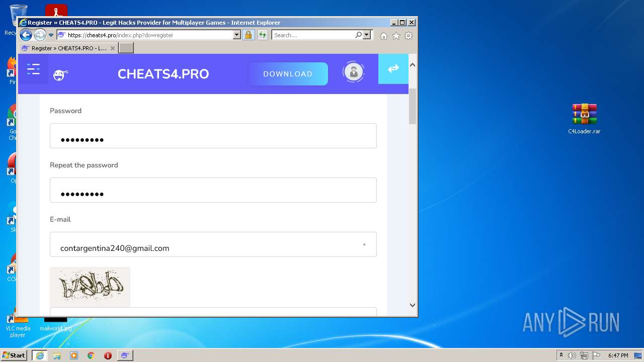Open Chrome taskbar icon
644x362 pixels.
[x=91, y=355]
